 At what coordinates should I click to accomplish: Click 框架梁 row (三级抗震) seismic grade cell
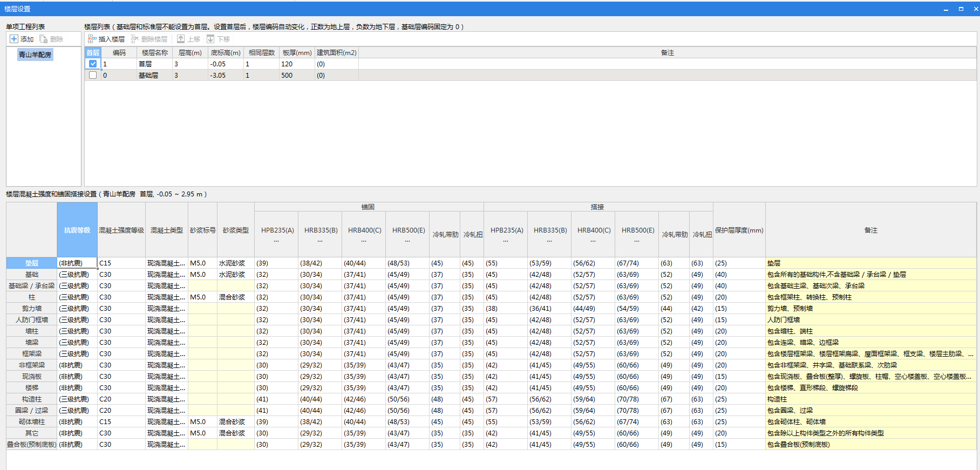click(77, 353)
